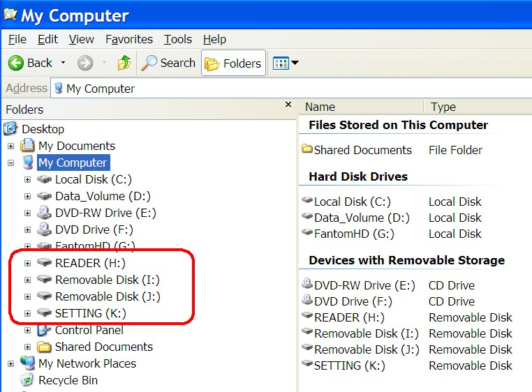532x392 pixels.
Task: Click Recycle Bin icon in folder tree
Action: pos(27,380)
